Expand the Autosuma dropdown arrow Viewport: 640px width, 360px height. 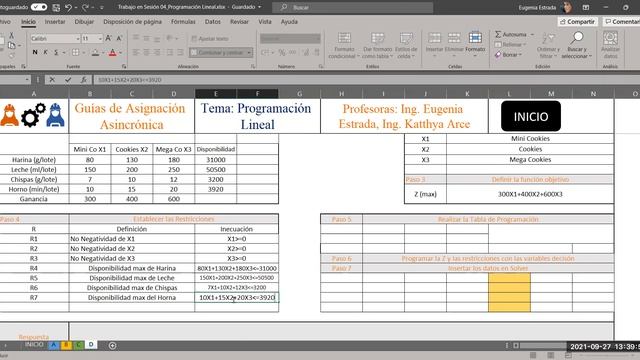(x=532, y=34)
